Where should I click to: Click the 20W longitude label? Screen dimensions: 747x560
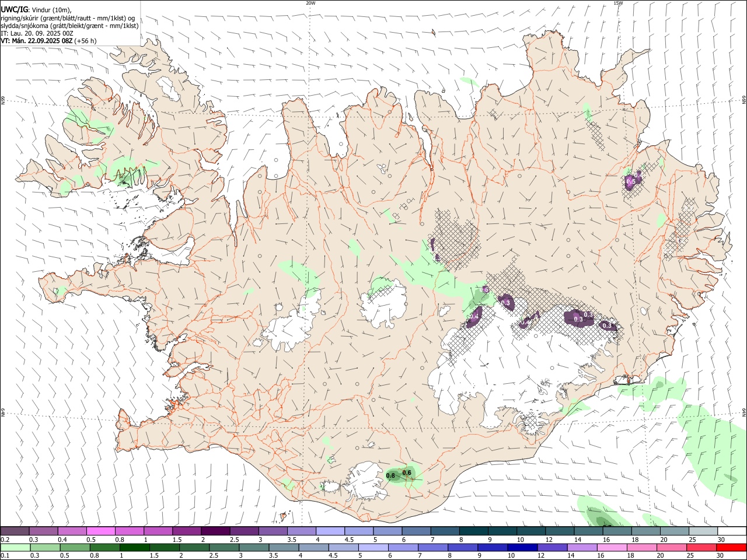pyautogui.click(x=310, y=3)
